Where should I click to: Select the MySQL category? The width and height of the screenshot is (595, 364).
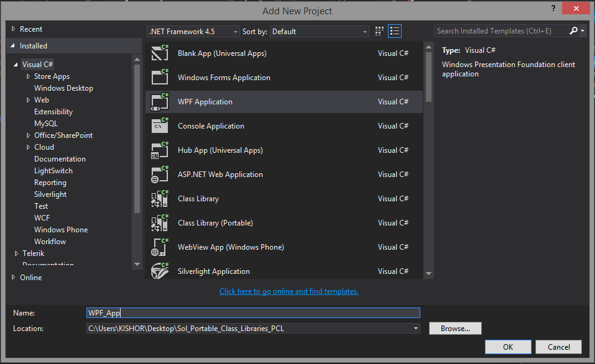coord(45,123)
